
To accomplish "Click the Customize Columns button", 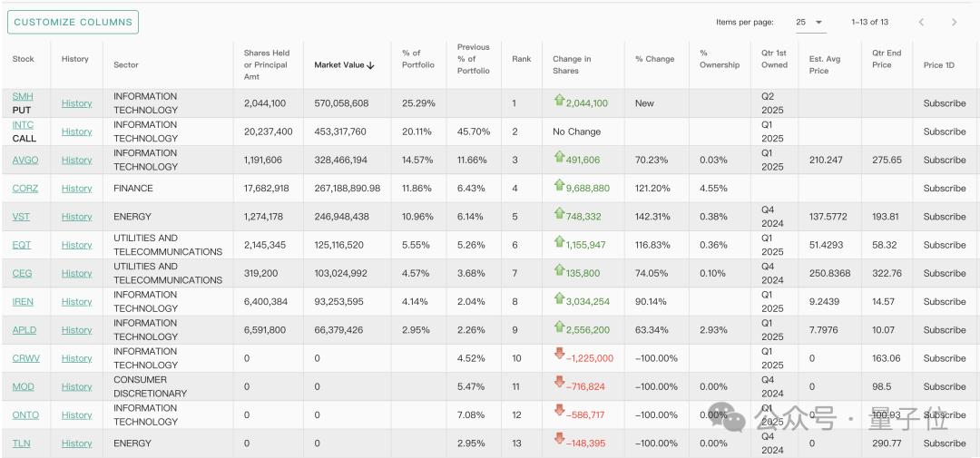I will click(x=73, y=22).
